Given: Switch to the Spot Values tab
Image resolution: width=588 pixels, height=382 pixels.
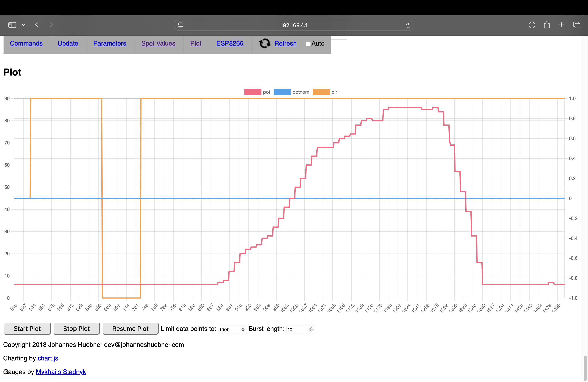Looking at the screenshot, I should [x=158, y=43].
